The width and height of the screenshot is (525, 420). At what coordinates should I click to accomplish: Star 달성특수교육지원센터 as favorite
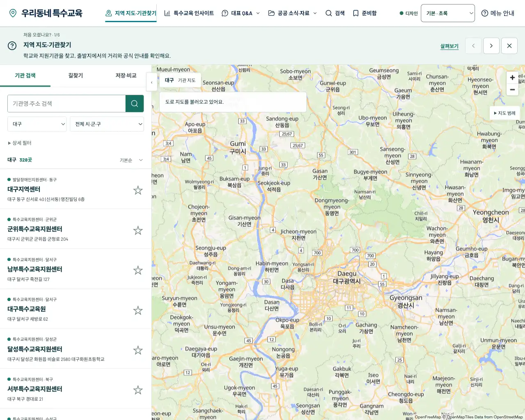(x=138, y=350)
